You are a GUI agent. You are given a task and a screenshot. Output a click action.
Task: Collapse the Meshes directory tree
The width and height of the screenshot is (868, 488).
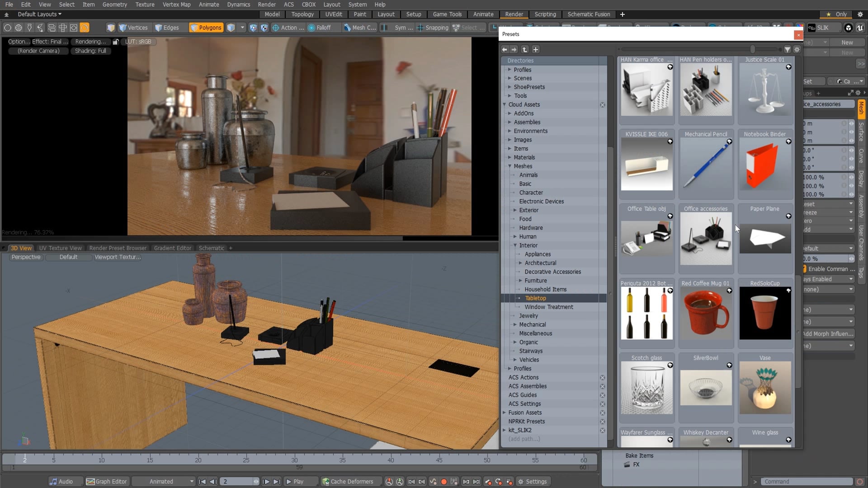tap(510, 166)
